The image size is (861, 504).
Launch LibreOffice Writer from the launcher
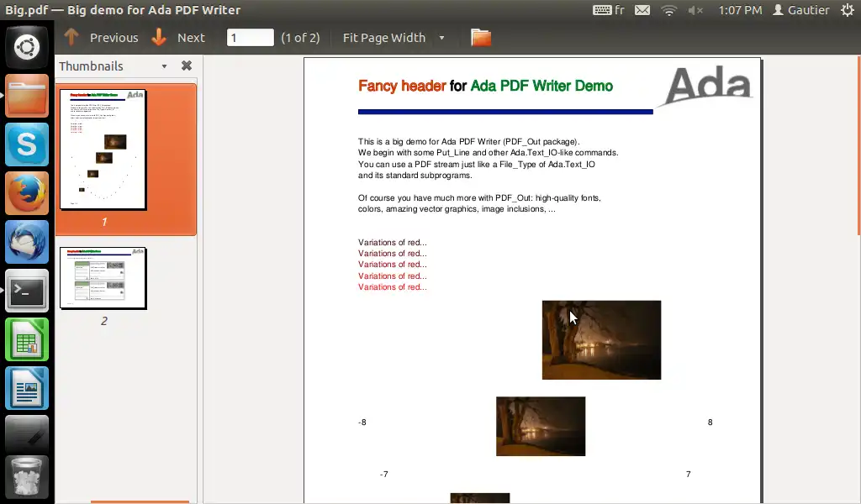27,388
